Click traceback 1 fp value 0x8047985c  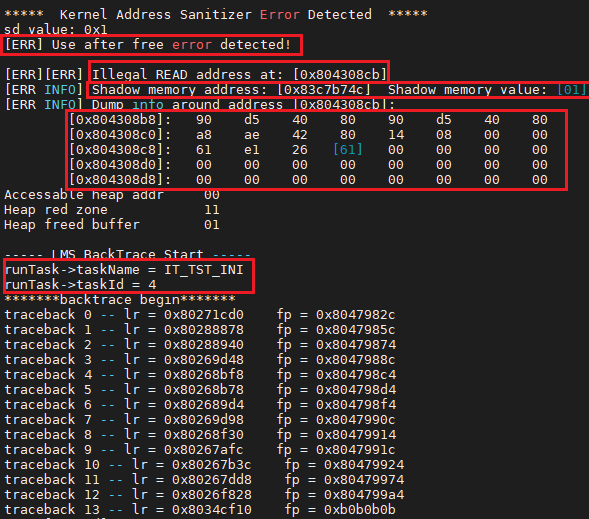tap(356, 330)
